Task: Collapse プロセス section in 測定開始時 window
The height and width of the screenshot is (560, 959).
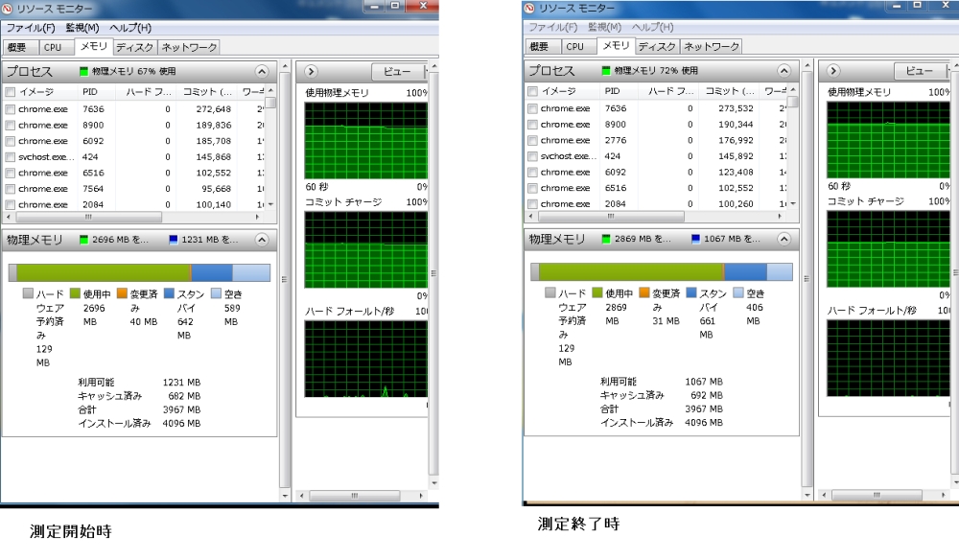Action: 262,72
